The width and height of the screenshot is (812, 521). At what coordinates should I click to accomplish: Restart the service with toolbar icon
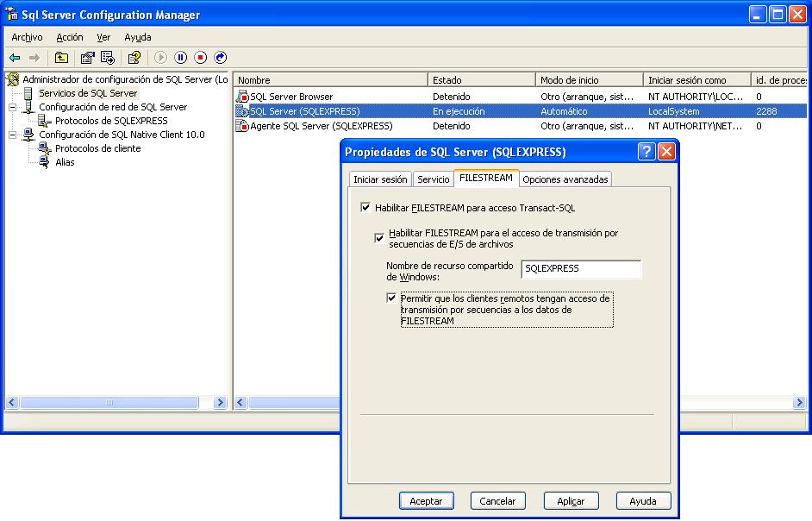point(221,58)
